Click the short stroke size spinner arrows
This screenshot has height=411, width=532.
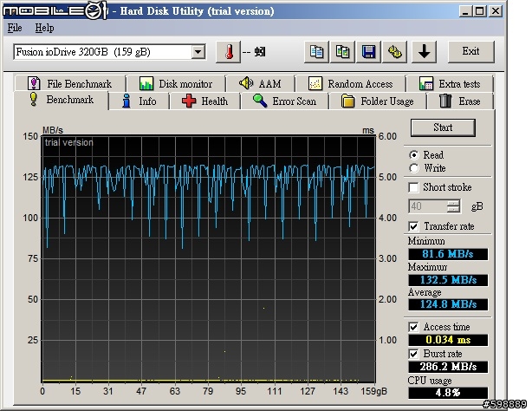(x=453, y=206)
